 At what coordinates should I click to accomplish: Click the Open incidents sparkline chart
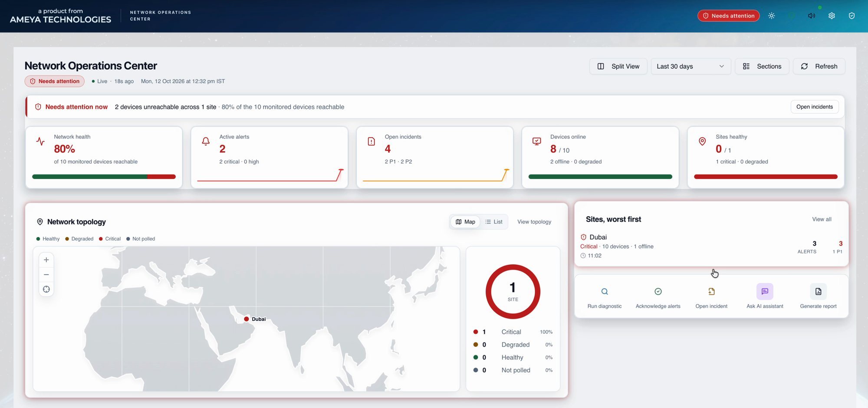(436, 175)
